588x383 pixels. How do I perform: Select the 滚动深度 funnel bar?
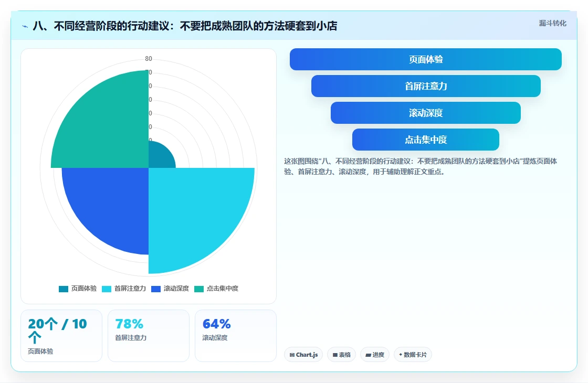(426, 113)
